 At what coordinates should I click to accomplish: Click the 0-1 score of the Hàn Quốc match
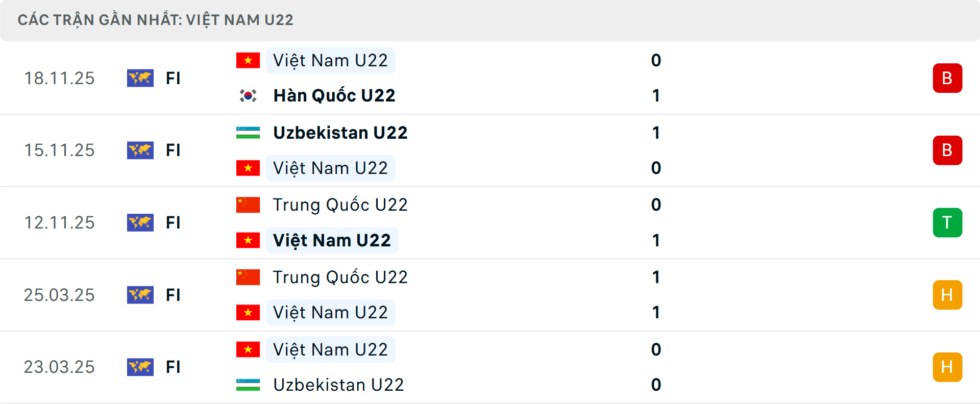pyautogui.click(x=655, y=78)
